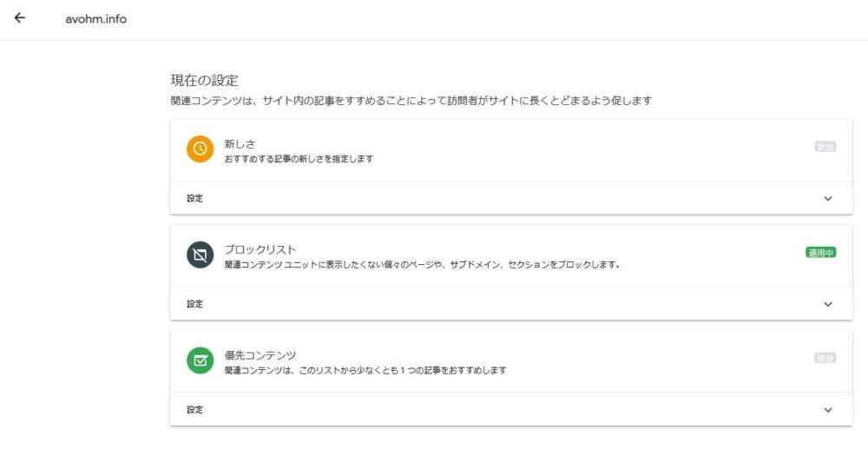Image resolution: width=868 pixels, height=456 pixels.
Task: Click the ブロックリスト description text
Action: 422,265
